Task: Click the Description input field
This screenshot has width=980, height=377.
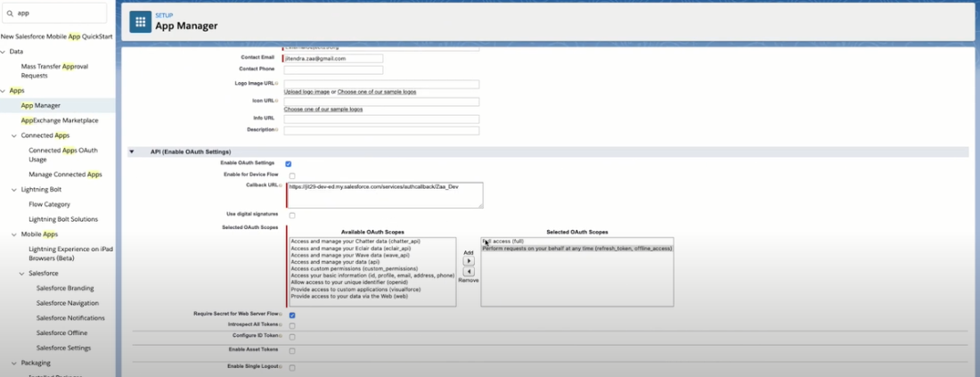Action: point(381,131)
